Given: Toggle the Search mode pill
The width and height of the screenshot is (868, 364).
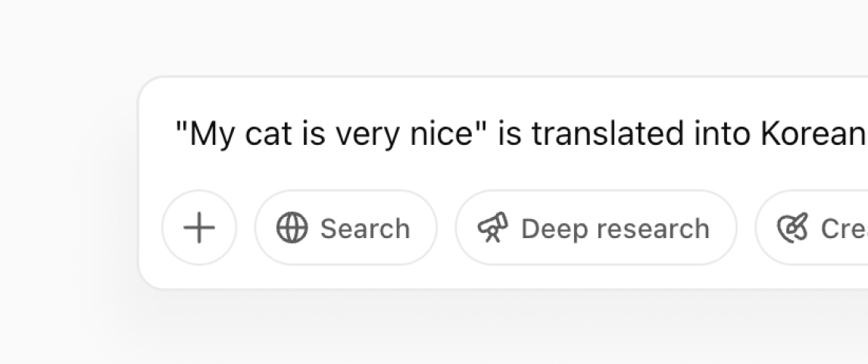Looking at the screenshot, I should click(x=346, y=227).
